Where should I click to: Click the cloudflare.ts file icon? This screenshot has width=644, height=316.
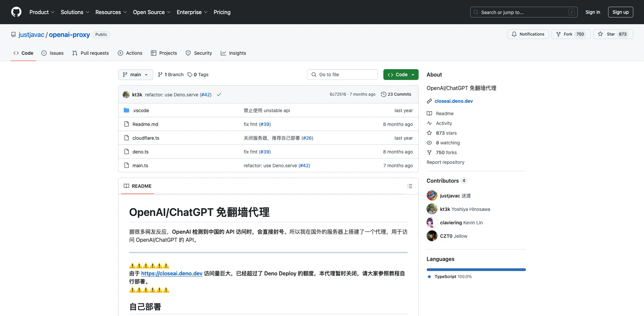point(126,138)
